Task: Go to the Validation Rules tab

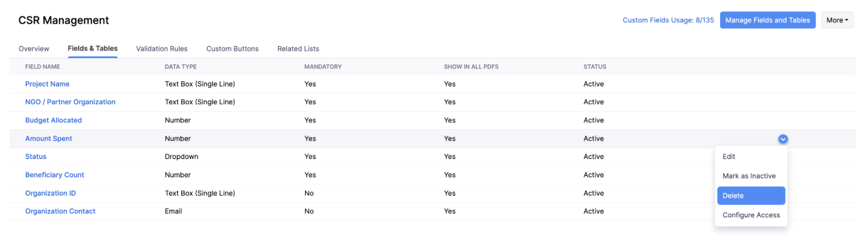Action: coord(161,49)
